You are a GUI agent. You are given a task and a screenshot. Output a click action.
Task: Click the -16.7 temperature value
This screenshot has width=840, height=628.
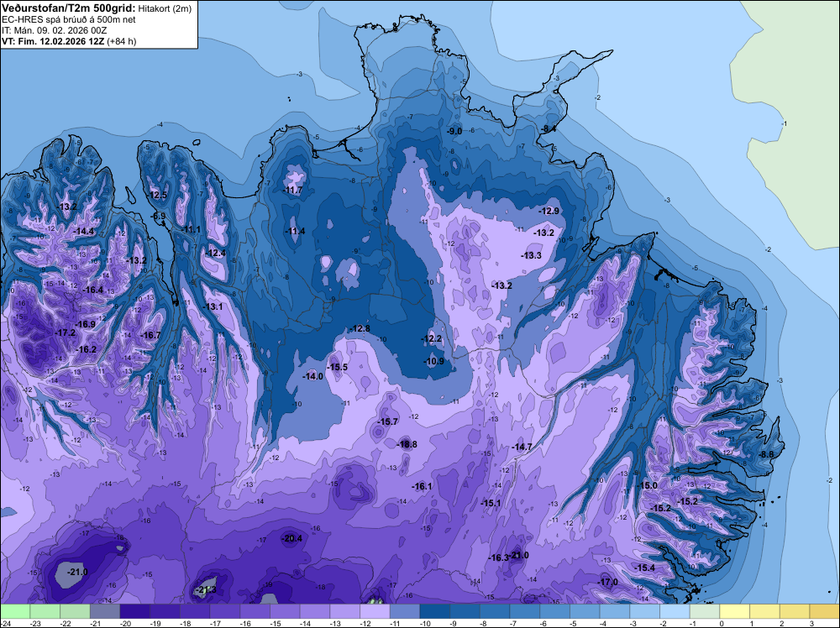click(150, 335)
